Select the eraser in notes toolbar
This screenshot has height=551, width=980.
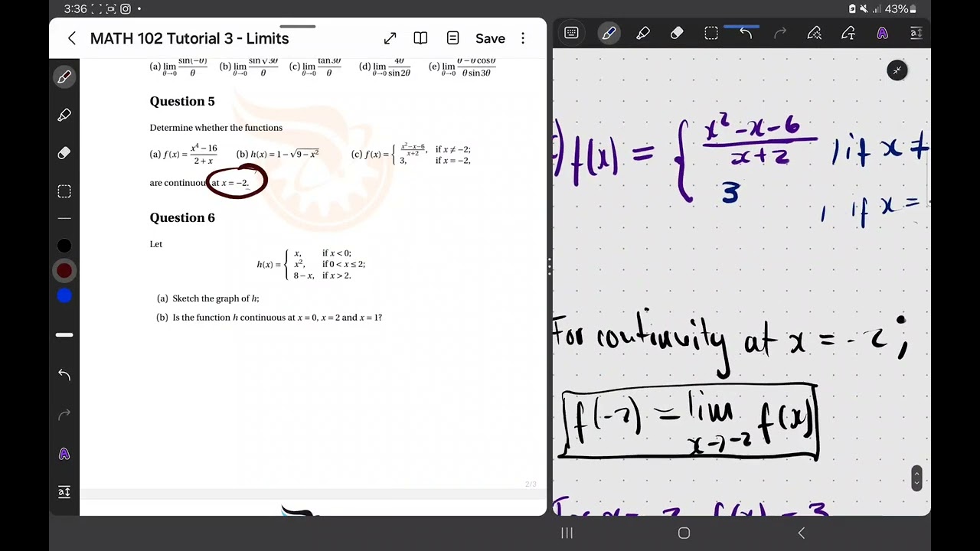coord(677,33)
